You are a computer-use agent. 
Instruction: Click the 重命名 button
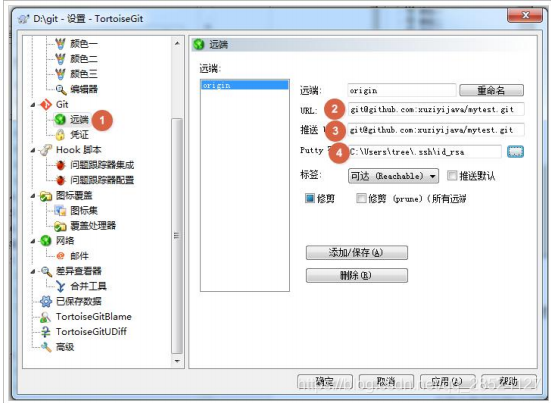click(x=491, y=90)
